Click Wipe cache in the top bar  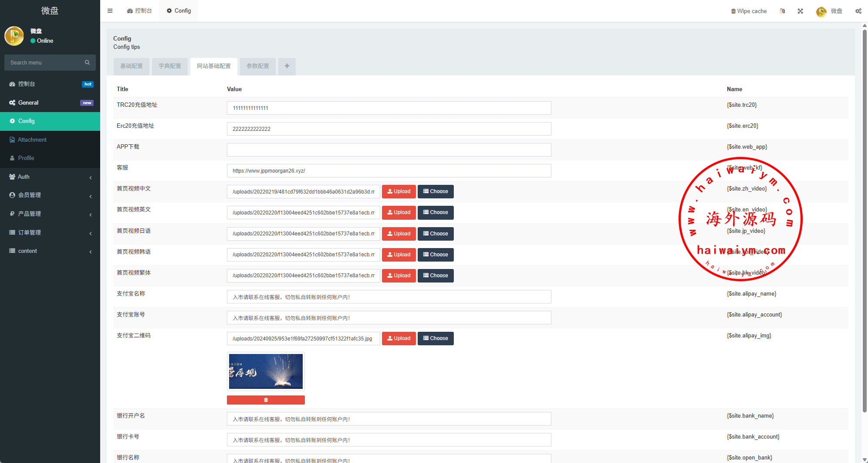click(749, 11)
